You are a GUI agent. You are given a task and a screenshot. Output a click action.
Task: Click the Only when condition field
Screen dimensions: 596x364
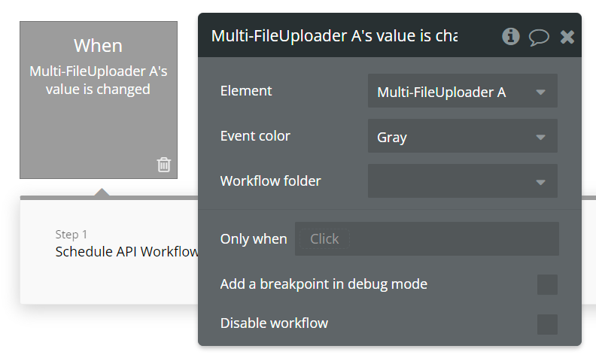pyautogui.click(x=426, y=238)
